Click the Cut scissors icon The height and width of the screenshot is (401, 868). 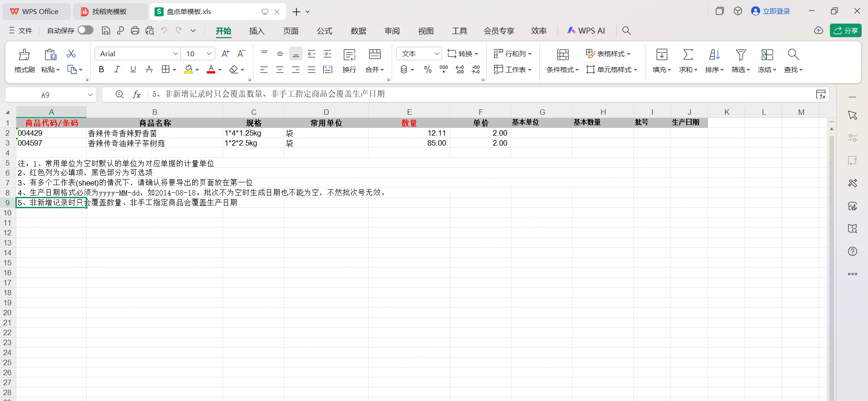pos(71,54)
